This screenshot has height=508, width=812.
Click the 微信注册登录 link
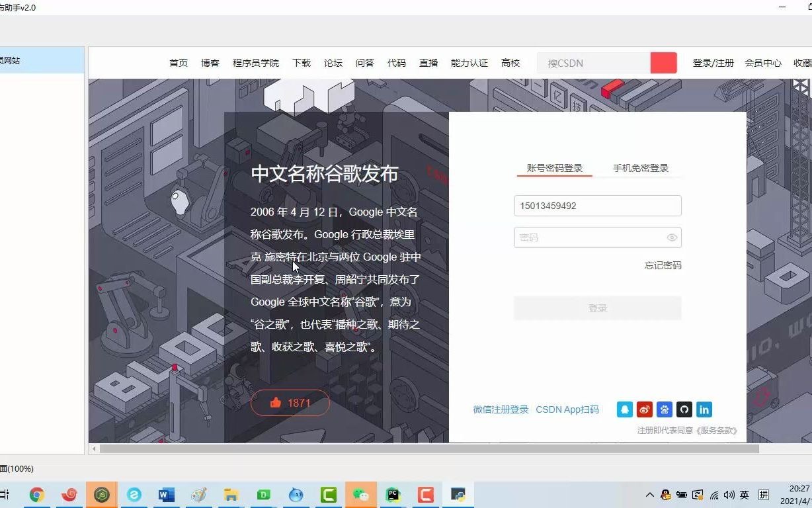tap(500, 409)
